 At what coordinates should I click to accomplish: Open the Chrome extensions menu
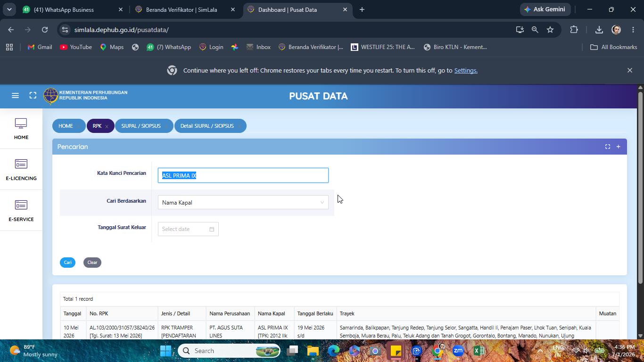click(x=574, y=30)
